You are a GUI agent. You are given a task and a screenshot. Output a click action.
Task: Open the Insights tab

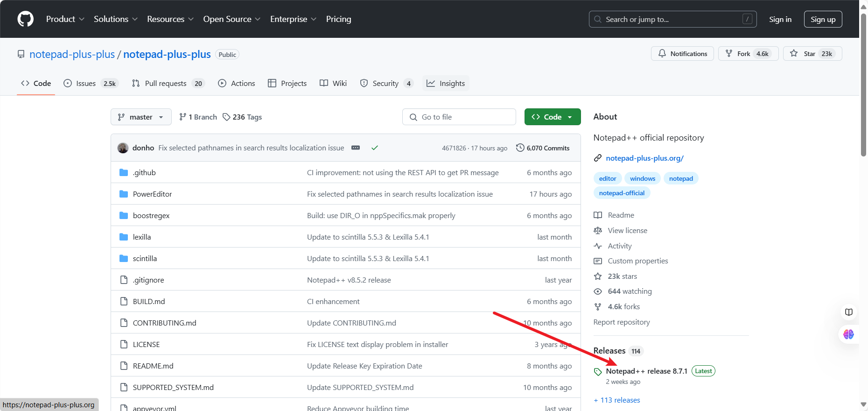446,83
